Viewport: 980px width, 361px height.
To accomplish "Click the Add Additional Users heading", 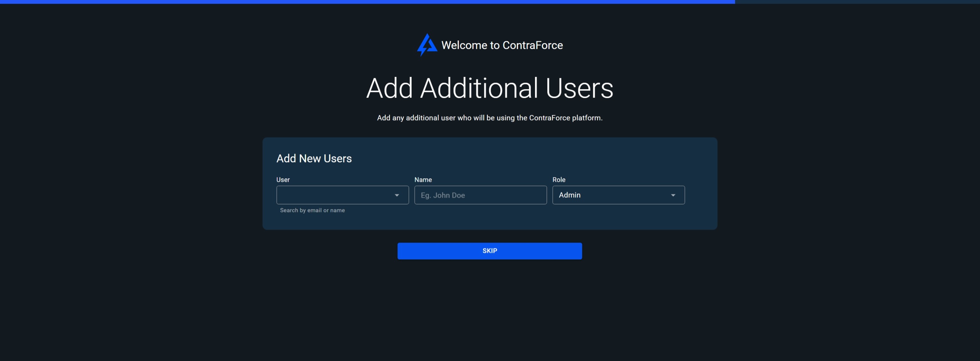I will pos(490,88).
